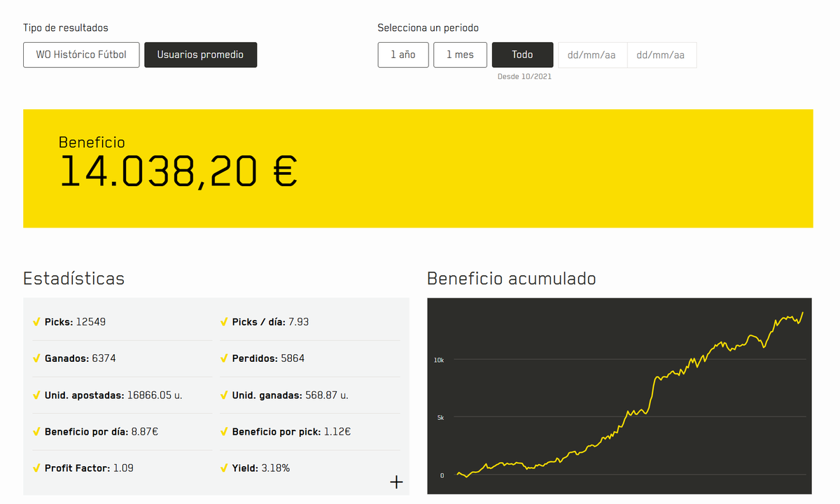The width and height of the screenshot is (840, 504).
Task: Click the Ganados: 6374 statistic
Action: [x=80, y=358]
